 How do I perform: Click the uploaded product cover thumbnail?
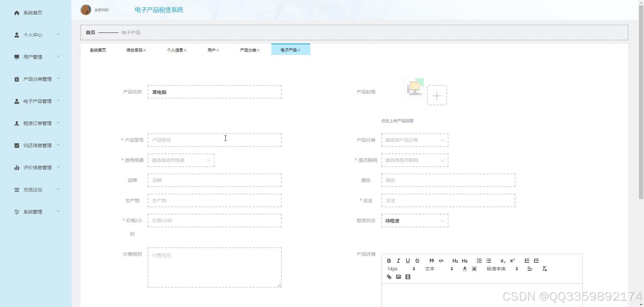coord(414,88)
